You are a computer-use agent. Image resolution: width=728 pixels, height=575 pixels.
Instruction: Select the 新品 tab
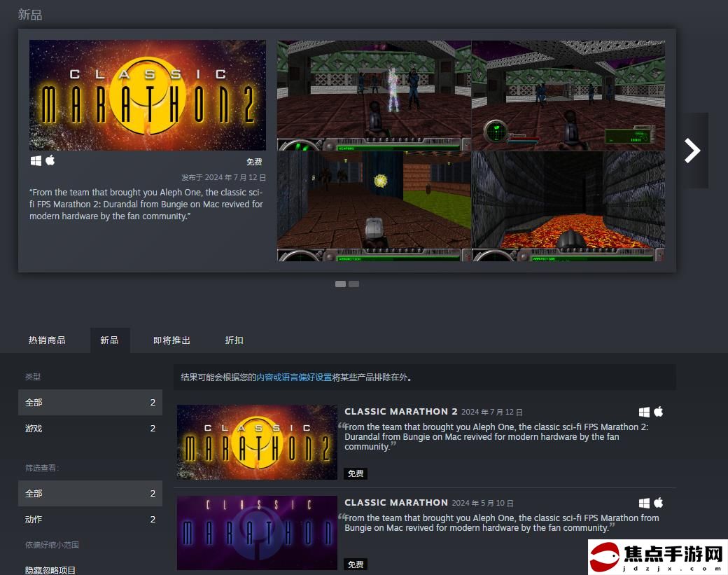109,340
